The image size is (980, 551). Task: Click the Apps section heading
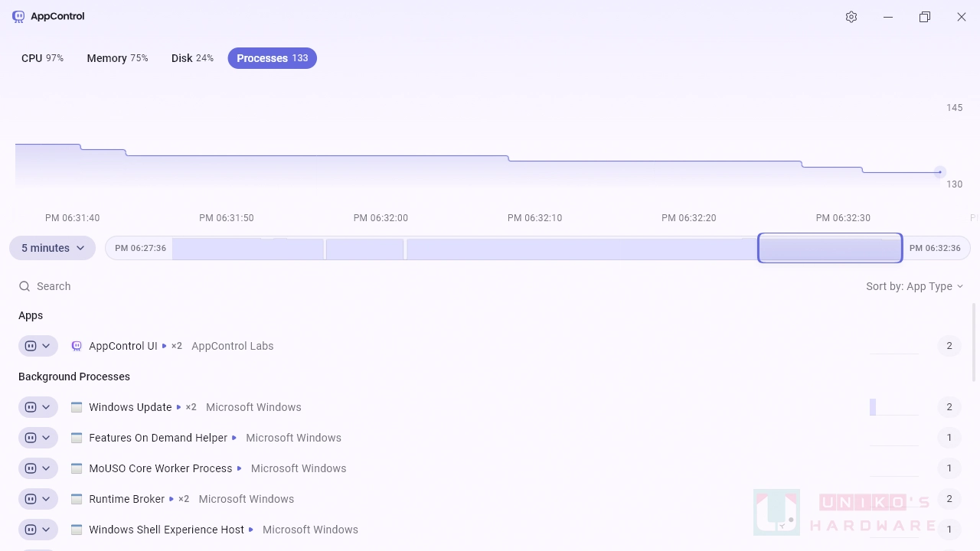31,315
